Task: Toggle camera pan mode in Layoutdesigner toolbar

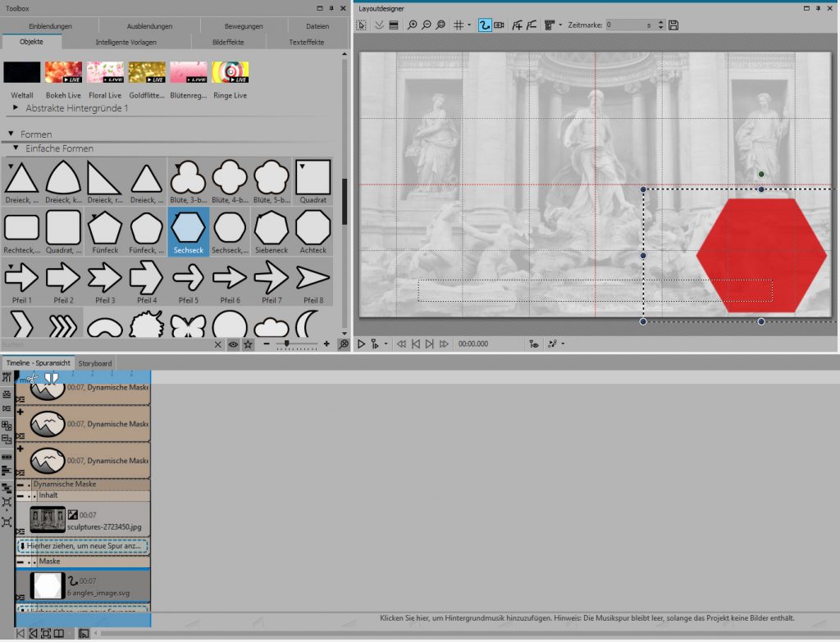Action: [499, 25]
